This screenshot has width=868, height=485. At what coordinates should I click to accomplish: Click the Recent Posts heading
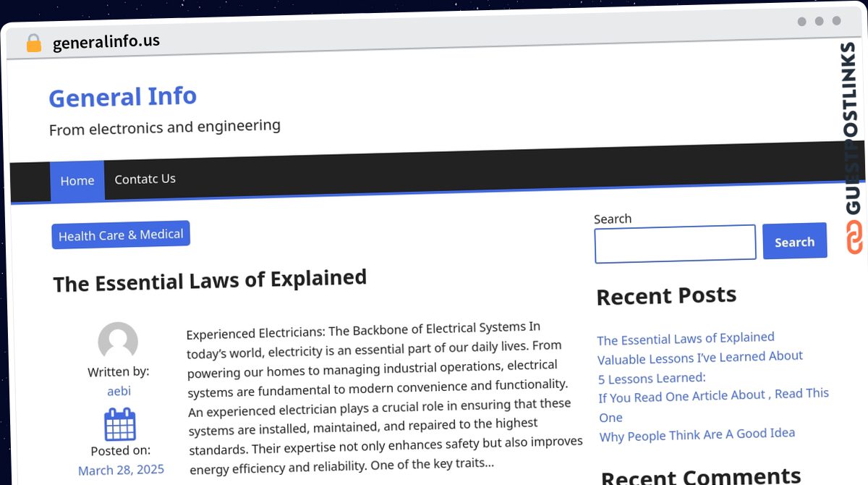[666, 296]
